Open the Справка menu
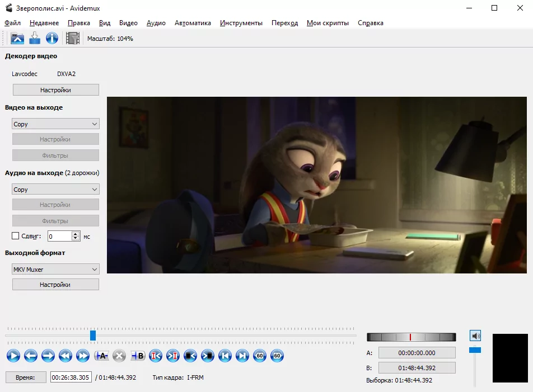The width and height of the screenshot is (533, 392). coord(371,23)
